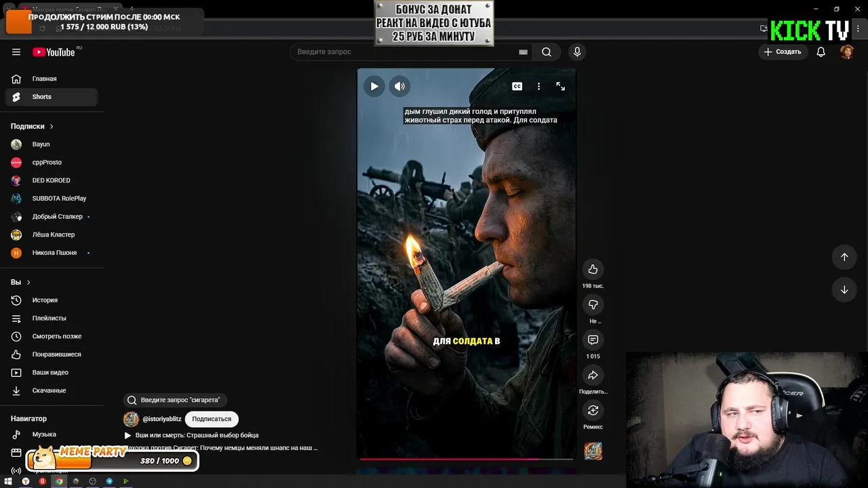Open the Telegram taskbar icon
868x488 pixels.
click(109, 481)
